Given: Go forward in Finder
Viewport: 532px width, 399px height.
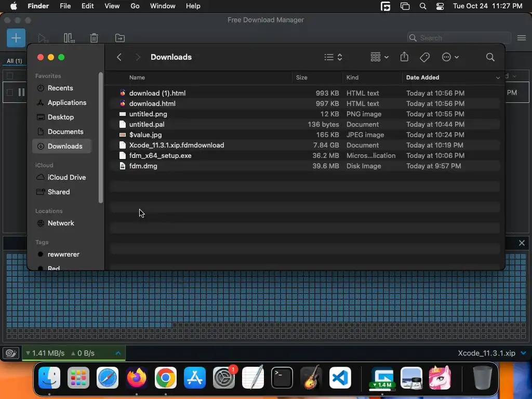Looking at the screenshot, I should 138,57.
